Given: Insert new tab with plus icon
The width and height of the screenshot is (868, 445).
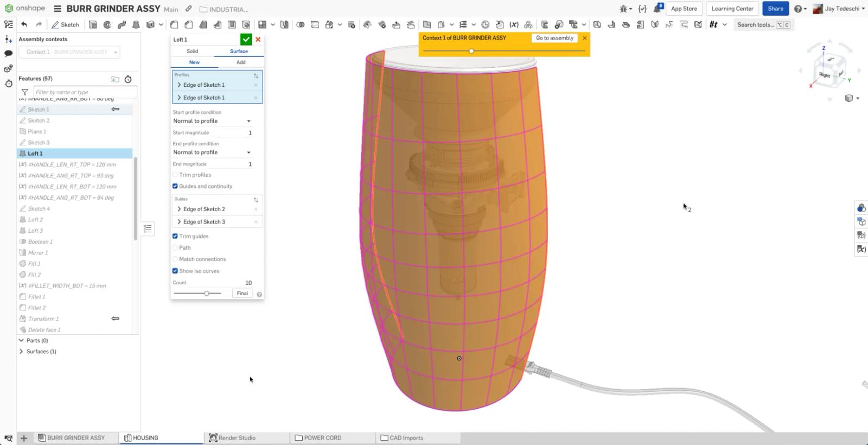Looking at the screenshot, I should click(24, 438).
